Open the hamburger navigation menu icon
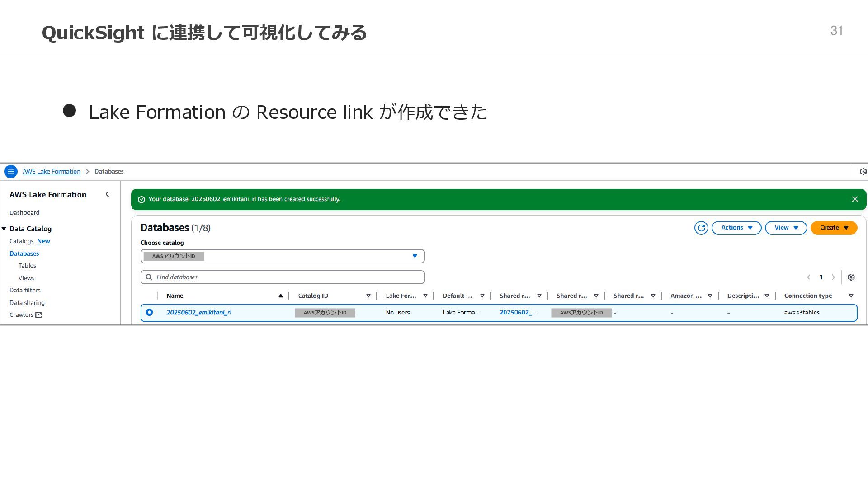 click(x=11, y=172)
